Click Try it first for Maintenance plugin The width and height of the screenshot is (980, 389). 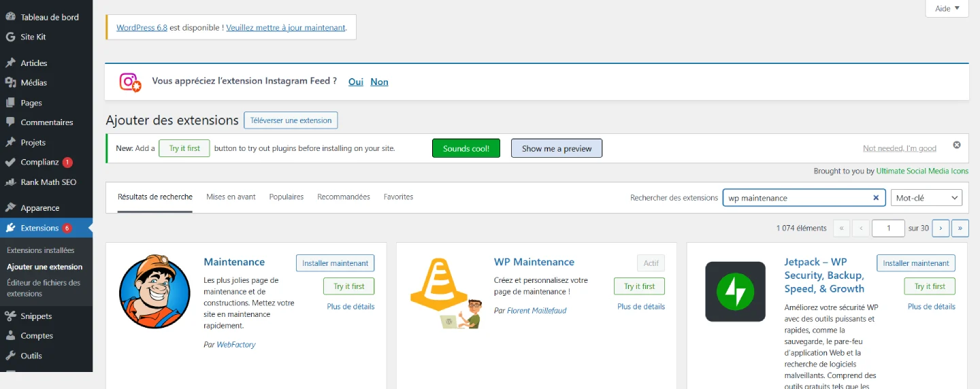point(349,286)
